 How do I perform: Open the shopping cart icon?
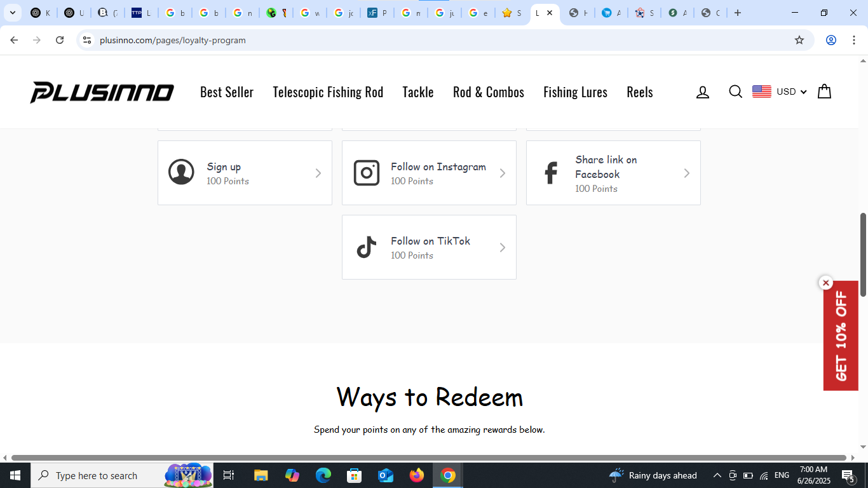pos(824,91)
